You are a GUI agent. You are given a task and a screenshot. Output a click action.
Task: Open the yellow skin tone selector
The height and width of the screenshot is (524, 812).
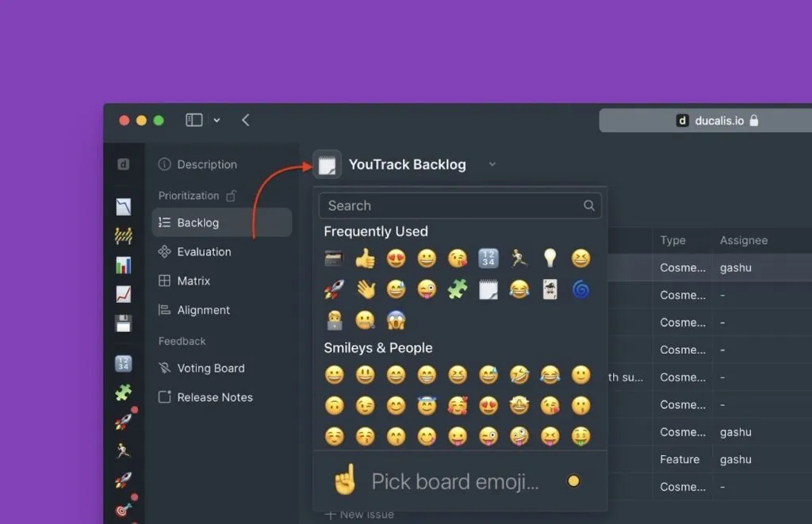pos(573,480)
